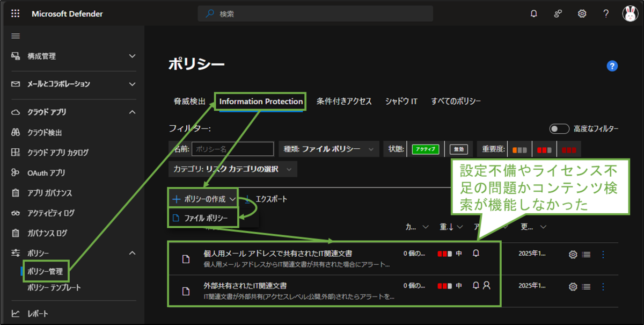Click file icon of 外部共有されたIT関連文書 row
This screenshot has width=644, height=325.
click(x=186, y=291)
